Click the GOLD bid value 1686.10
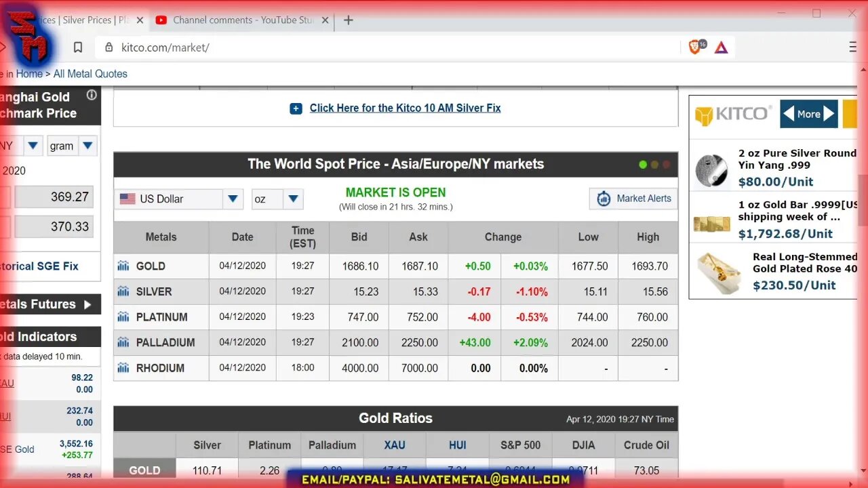Viewport: 868px width, 488px height. [361, 266]
